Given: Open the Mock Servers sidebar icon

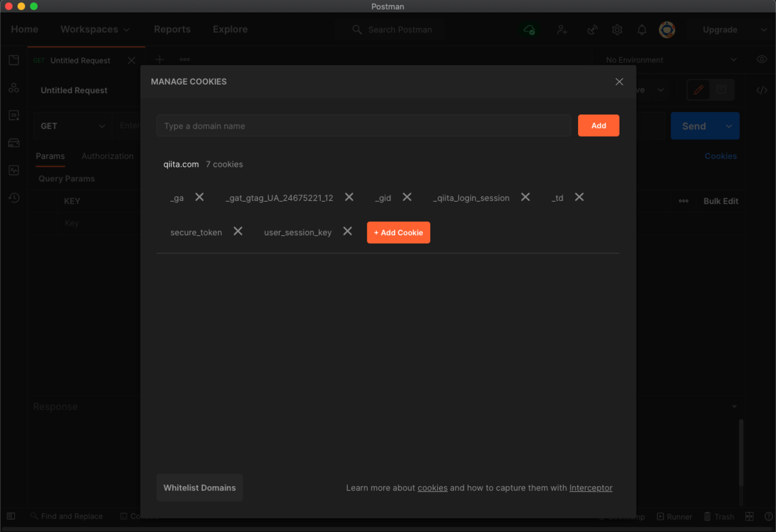Looking at the screenshot, I should tap(14, 143).
